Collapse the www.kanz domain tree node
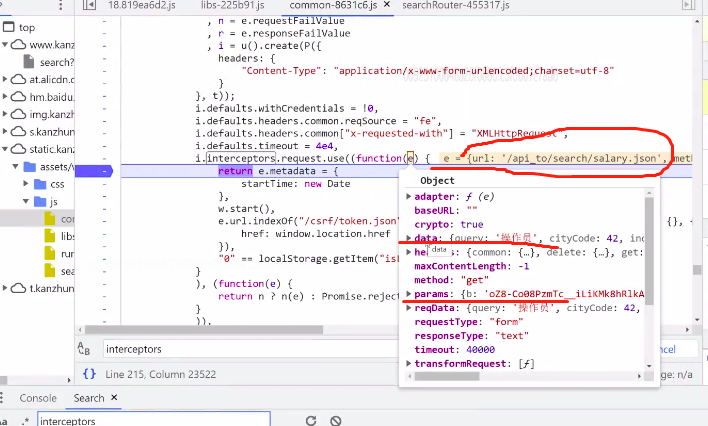This screenshot has height=426, width=708. [x=5, y=44]
